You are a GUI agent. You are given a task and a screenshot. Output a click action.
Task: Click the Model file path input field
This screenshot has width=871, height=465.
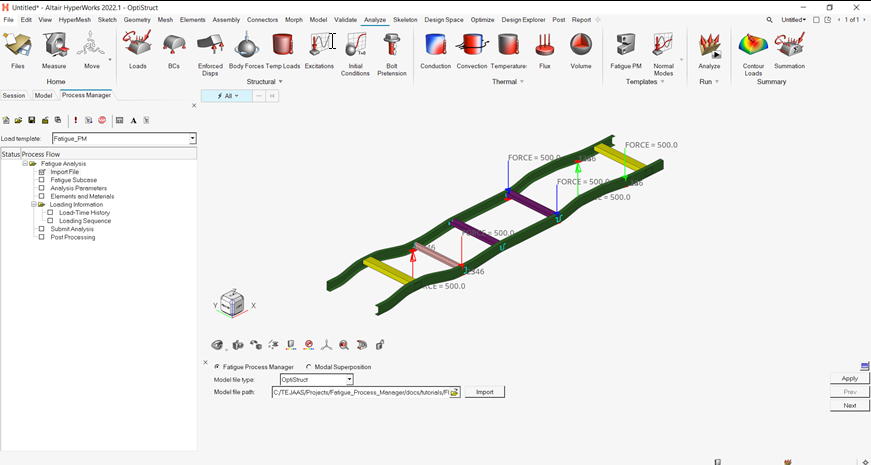tap(359, 392)
